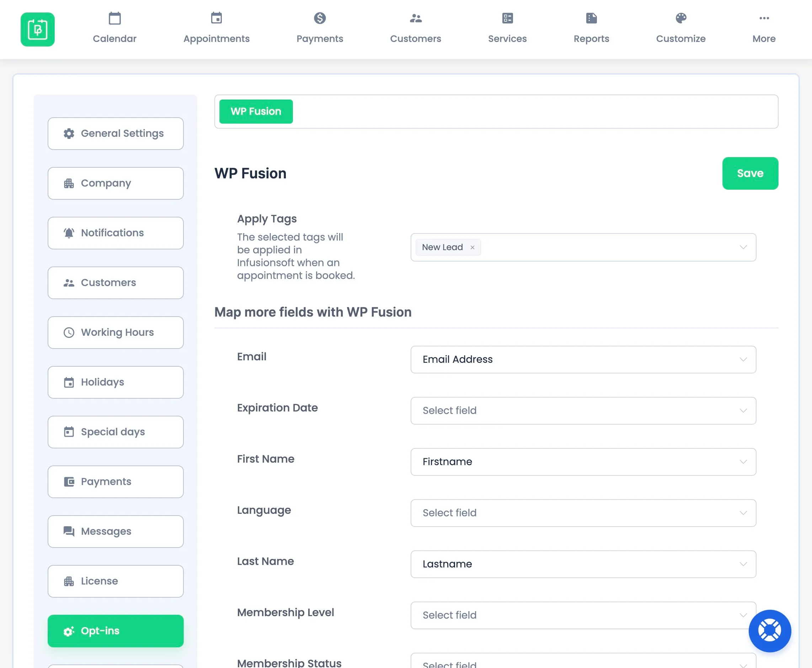The width and height of the screenshot is (812, 668).
Task: Click the Payments dollar icon in top bar
Action: (320, 18)
